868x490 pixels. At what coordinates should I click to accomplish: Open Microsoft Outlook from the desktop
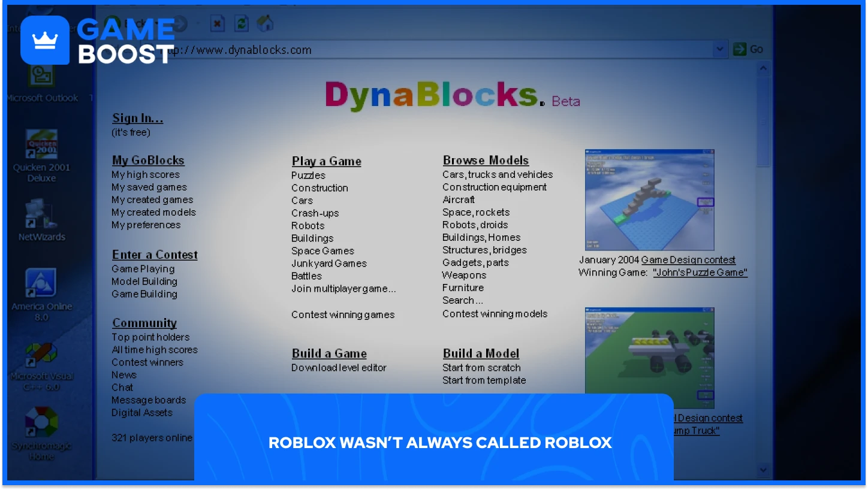[x=41, y=75]
